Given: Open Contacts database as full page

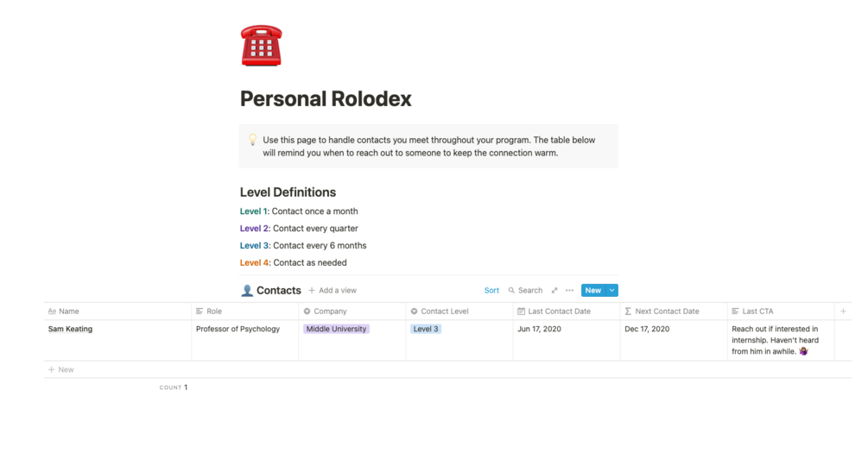Looking at the screenshot, I should pyautogui.click(x=554, y=291).
